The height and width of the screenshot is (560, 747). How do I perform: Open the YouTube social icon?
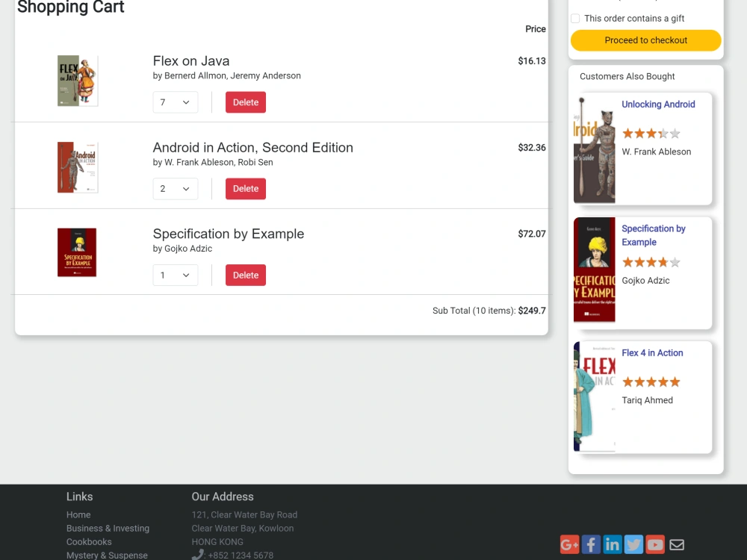coord(655,544)
